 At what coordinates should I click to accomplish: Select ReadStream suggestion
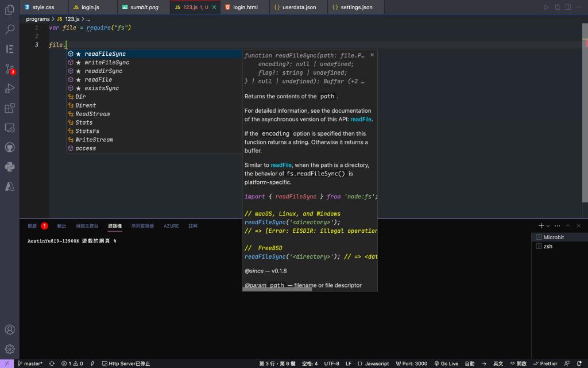tap(154, 114)
